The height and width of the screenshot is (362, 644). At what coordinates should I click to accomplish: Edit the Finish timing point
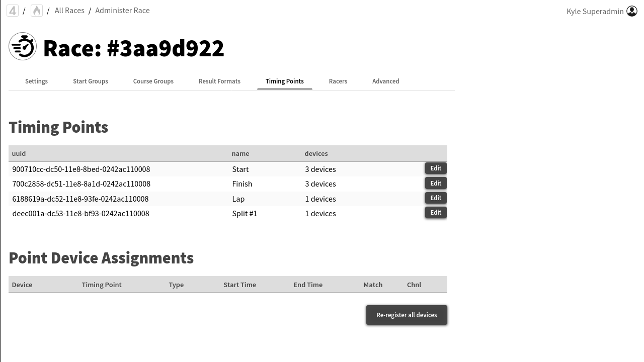pyautogui.click(x=436, y=184)
